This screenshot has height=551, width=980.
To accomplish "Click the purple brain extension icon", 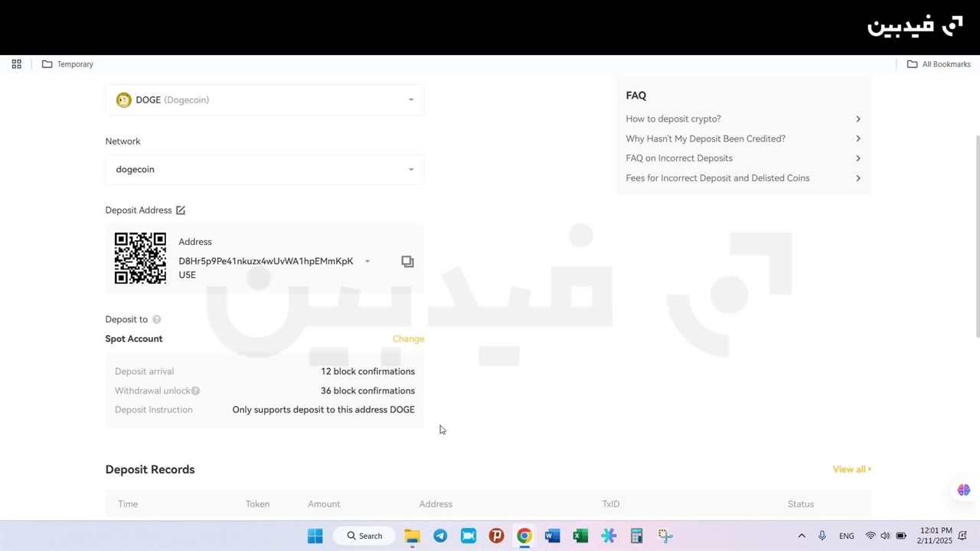I will coord(963,490).
